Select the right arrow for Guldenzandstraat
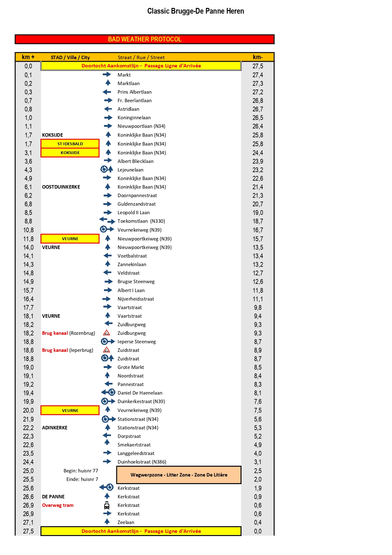 point(108,204)
